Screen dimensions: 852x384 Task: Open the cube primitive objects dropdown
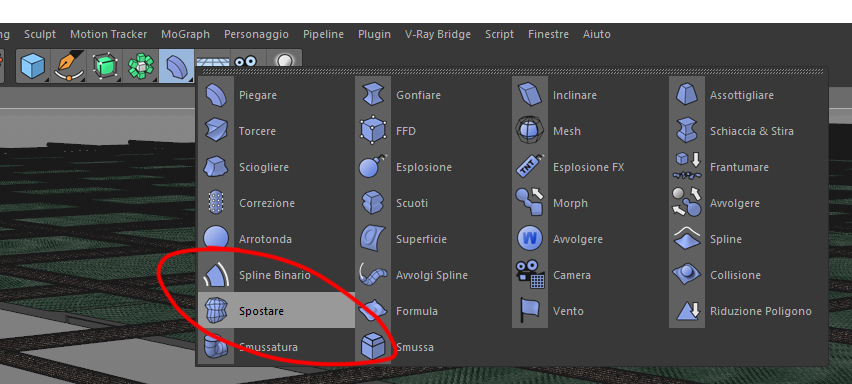pos(33,66)
